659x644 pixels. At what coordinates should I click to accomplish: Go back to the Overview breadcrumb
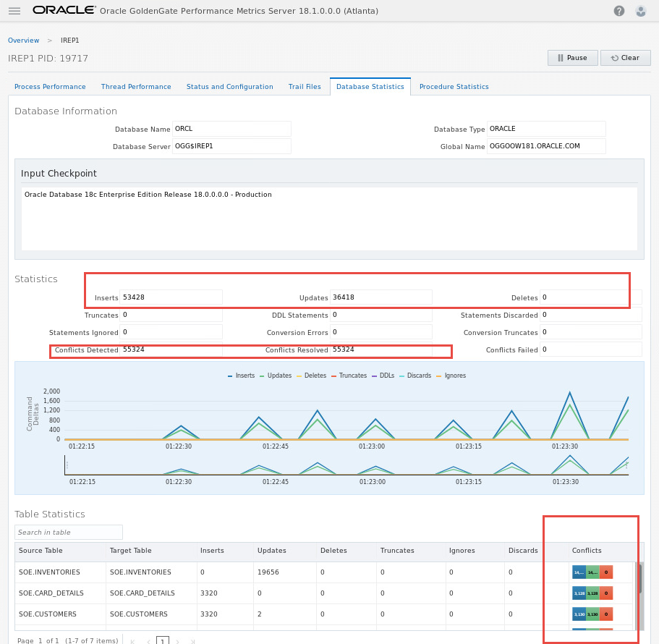24,41
